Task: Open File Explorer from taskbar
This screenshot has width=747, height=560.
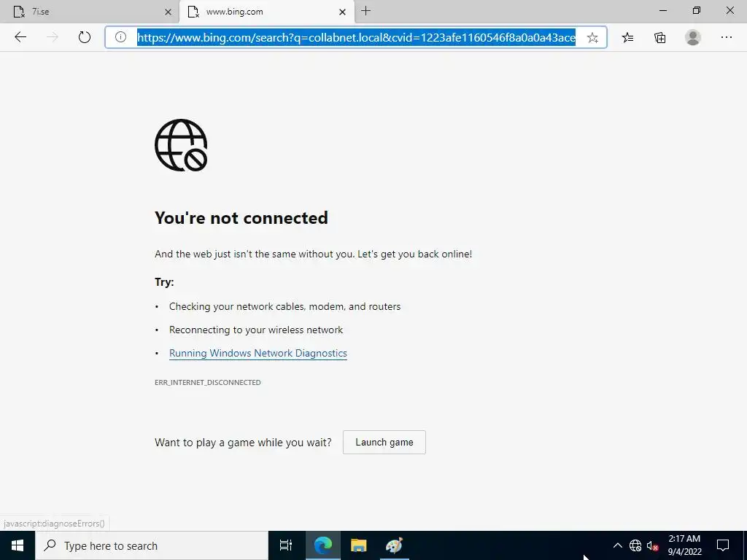Action: point(358,545)
